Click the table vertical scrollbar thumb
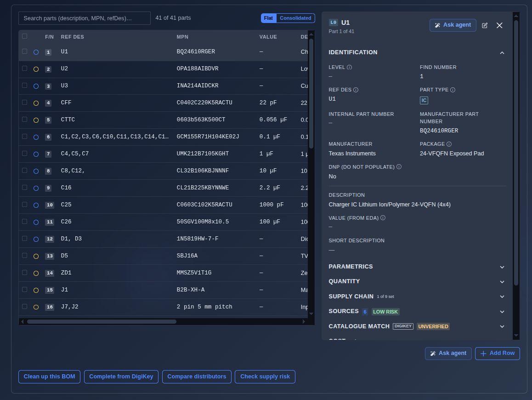The image size is (532, 400). click(311, 93)
